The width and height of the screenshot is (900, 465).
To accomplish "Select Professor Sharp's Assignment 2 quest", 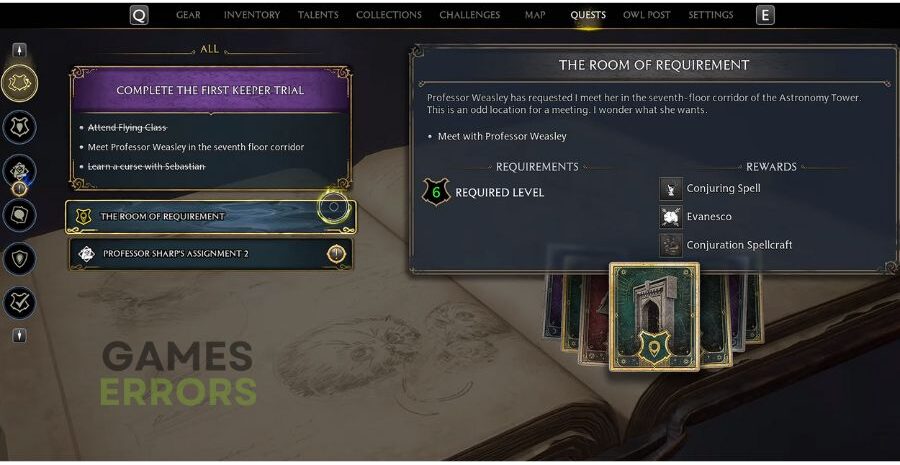I will coord(211,254).
